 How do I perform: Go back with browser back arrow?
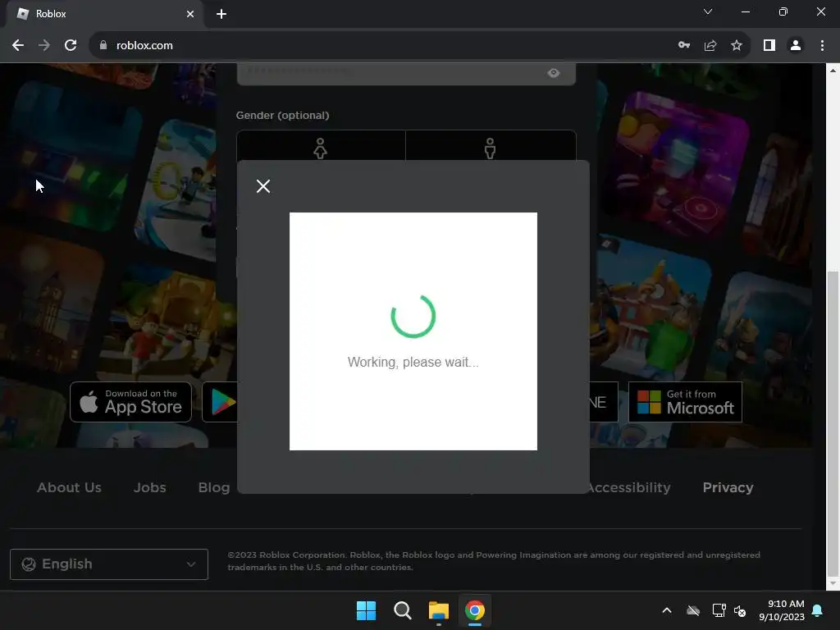(18, 46)
